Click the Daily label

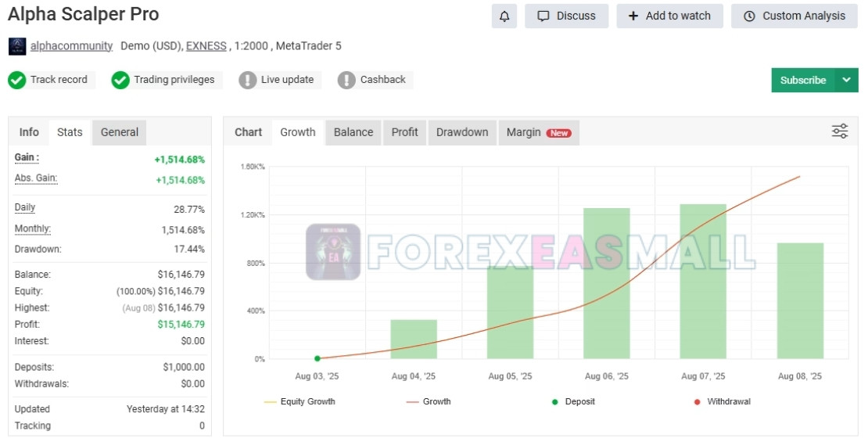[25, 207]
